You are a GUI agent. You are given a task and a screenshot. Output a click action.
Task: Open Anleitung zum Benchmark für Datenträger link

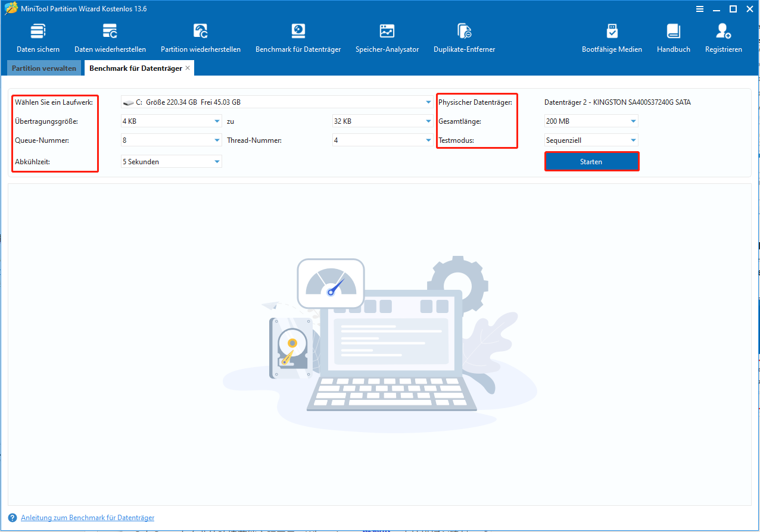click(x=88, y=518)
